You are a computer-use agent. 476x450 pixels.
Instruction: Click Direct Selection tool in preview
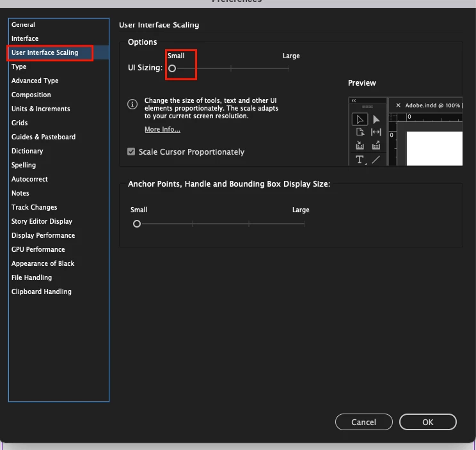(x=376, y=120)
